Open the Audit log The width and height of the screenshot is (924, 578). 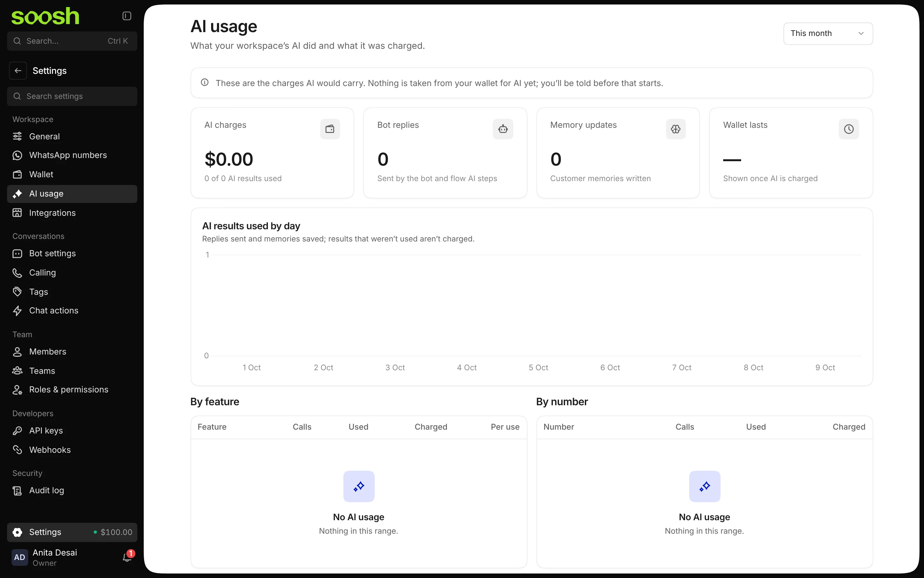[72, 490]
